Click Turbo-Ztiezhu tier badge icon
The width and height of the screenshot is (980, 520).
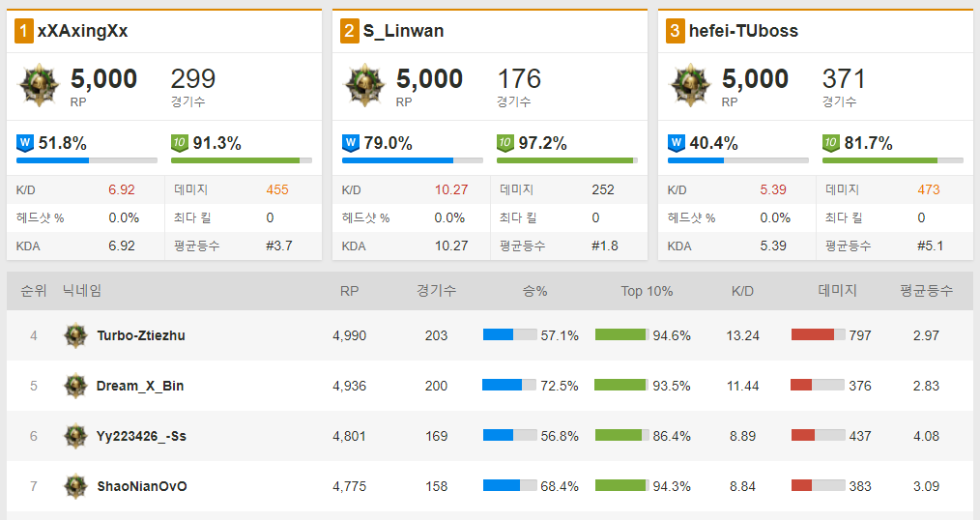75,335
